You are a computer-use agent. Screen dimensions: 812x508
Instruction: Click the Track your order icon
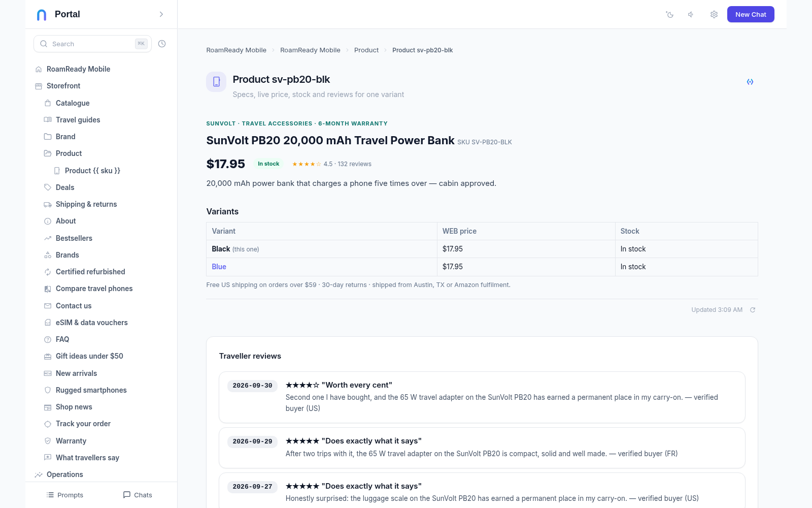[x=48, y=424]
